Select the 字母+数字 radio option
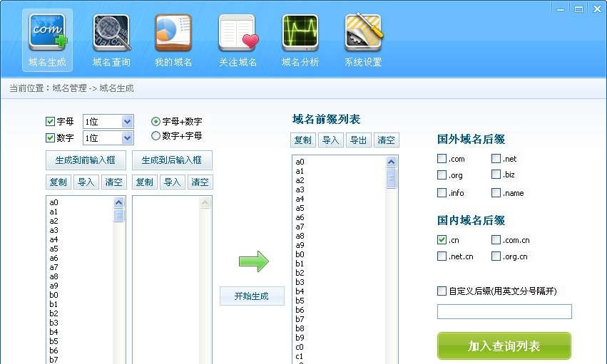The width and height of the screenshot is (607, 364). (x=155, y=121)
